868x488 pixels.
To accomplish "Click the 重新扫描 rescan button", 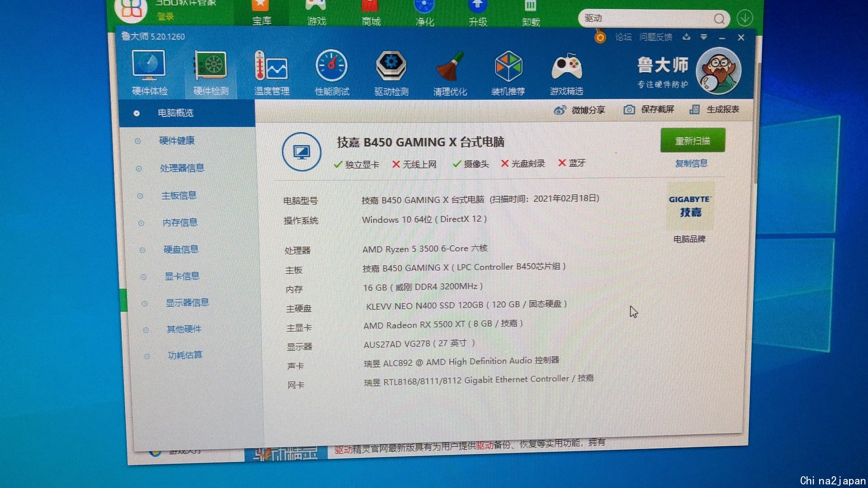I will 693,141.
